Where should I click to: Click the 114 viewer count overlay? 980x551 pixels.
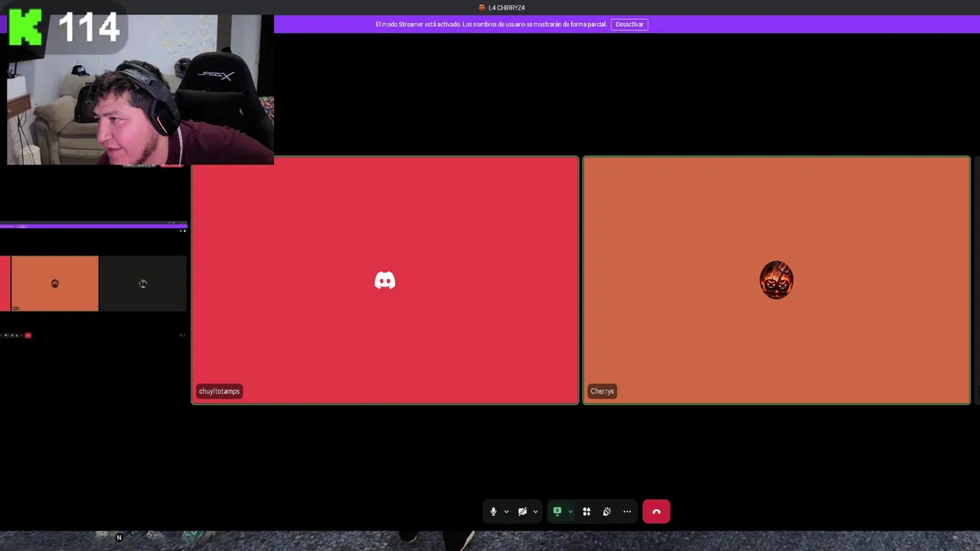tap(89, 28)
